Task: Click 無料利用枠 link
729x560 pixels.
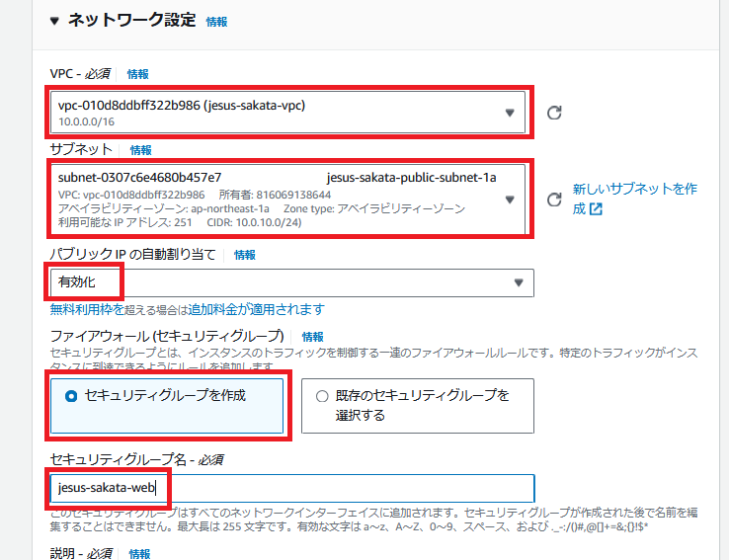Action: click(x=87, y=309)
